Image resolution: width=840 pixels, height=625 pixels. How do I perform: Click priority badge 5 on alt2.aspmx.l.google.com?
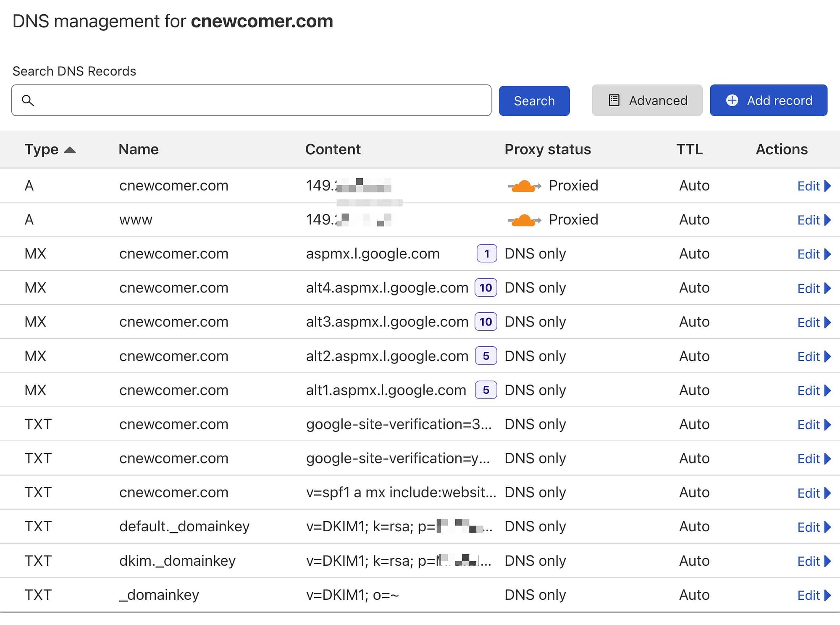tap(486, 356)
